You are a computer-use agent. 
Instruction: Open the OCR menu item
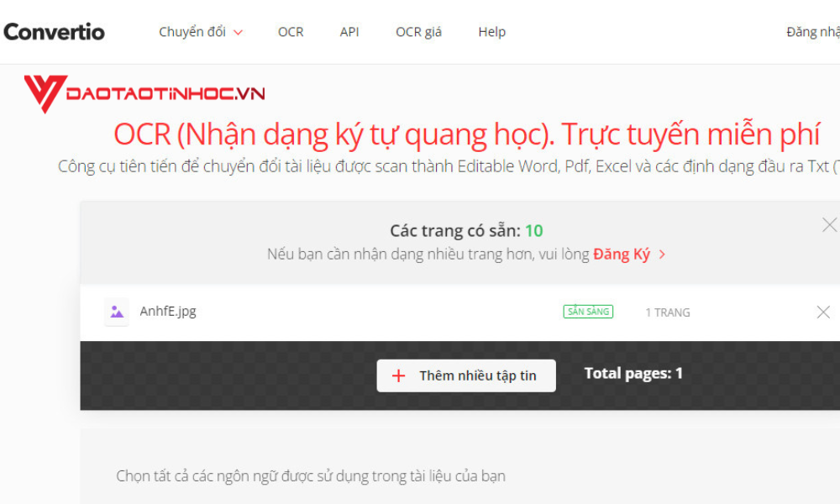(x=291, y=31)
